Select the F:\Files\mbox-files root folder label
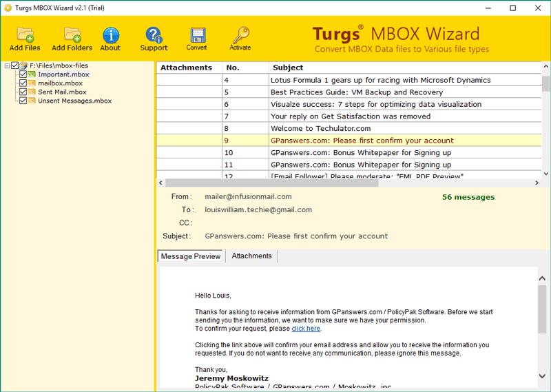Image resolution: width=551 pixels, height=392 pixels. (x=59, y=65)
